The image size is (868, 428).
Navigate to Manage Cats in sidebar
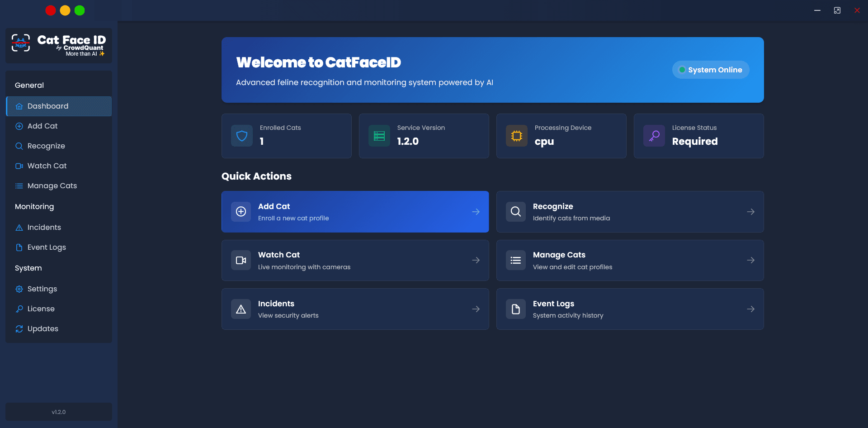59,186
